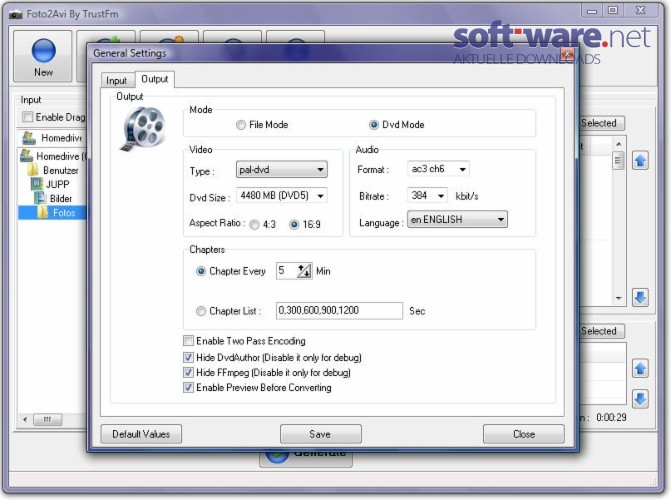Click the folder tree horizontal scrollbar thumb
The height and width of the screenshot is (500, 671).
[x=48, y=419]
